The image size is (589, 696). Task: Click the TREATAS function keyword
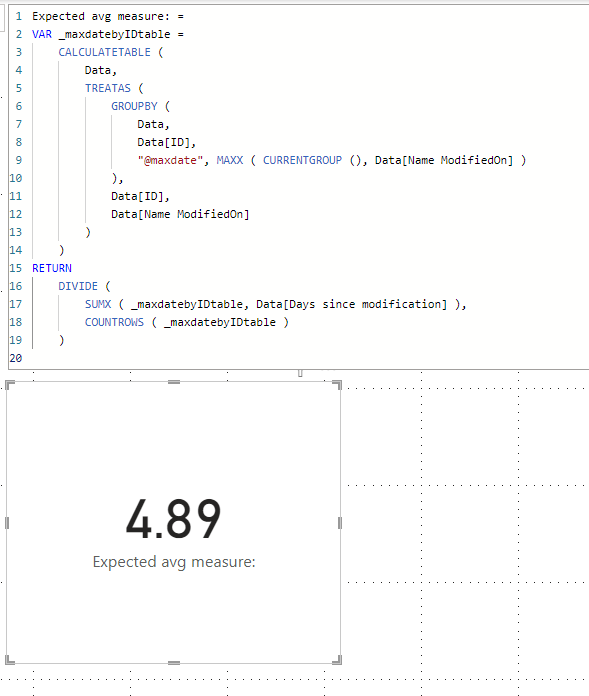point(108,88)
